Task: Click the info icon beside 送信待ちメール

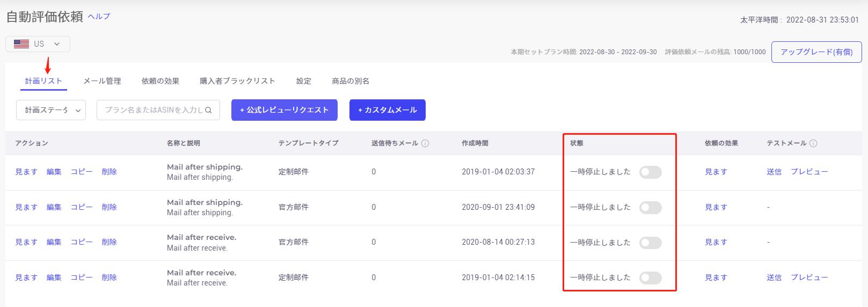Action: coord(425,143)
